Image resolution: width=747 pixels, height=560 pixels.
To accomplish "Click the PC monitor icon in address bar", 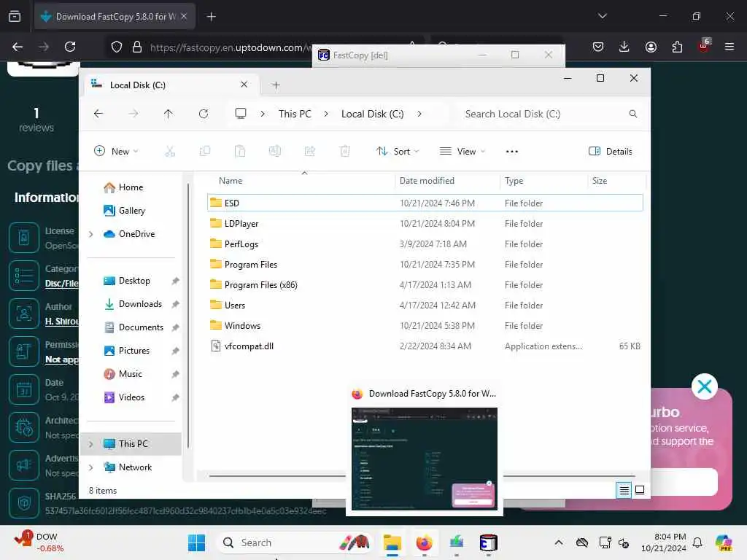I will click(x=241, y=114).
